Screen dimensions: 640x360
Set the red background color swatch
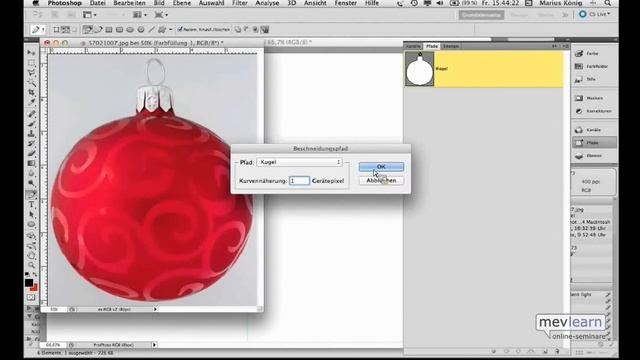click(34, 288)
